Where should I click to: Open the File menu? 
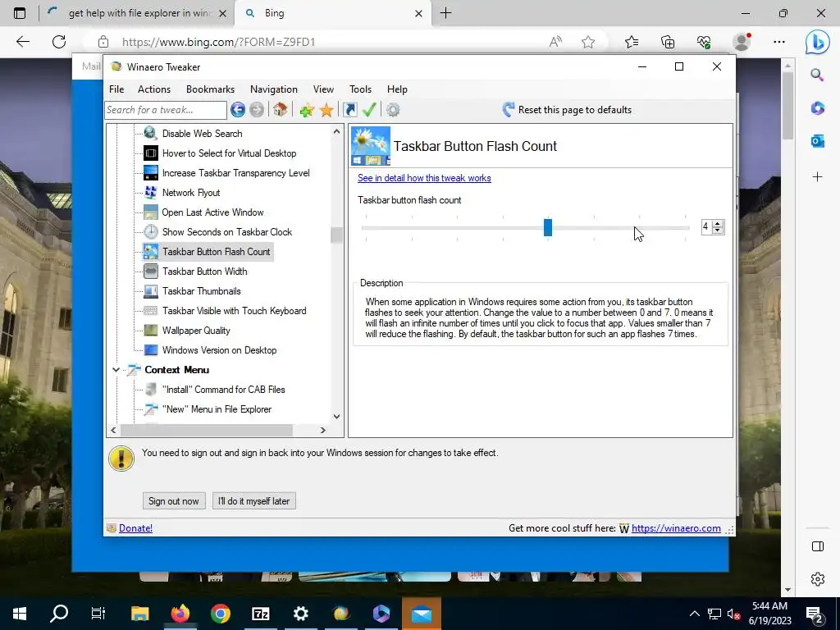tap(116, 89)
